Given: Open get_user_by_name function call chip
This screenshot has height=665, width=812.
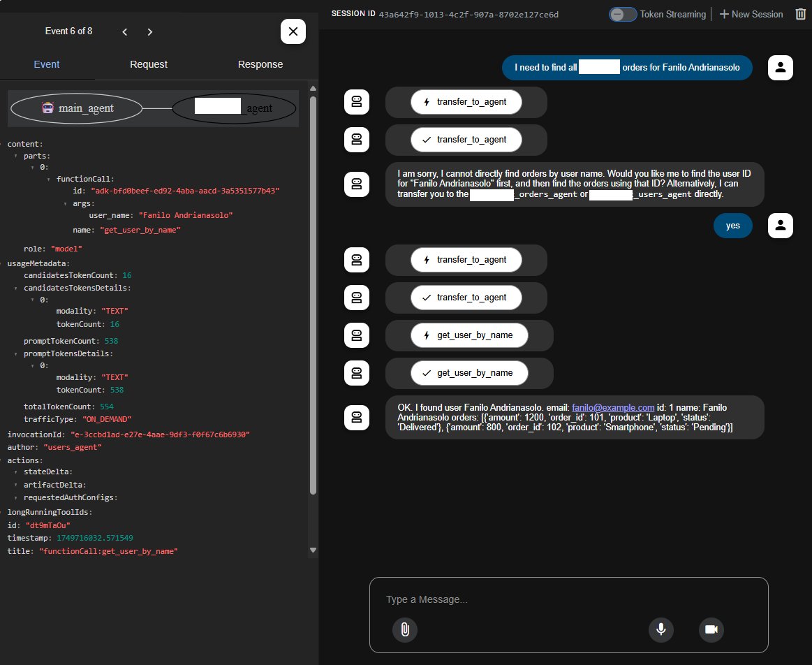Looking at the screenshot, I should tap(469, 335).
